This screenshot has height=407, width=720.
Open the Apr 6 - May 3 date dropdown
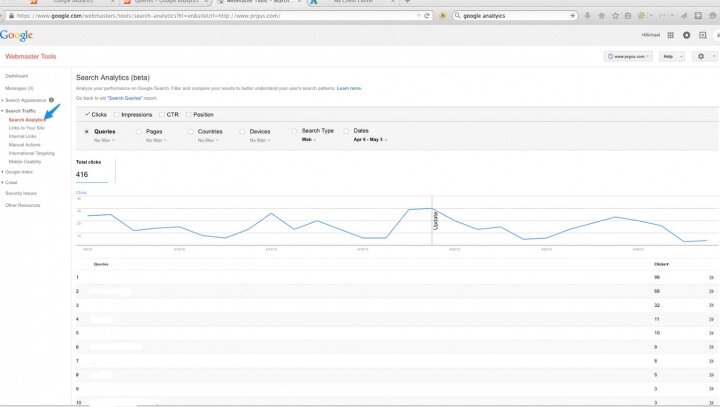point(370,139)
